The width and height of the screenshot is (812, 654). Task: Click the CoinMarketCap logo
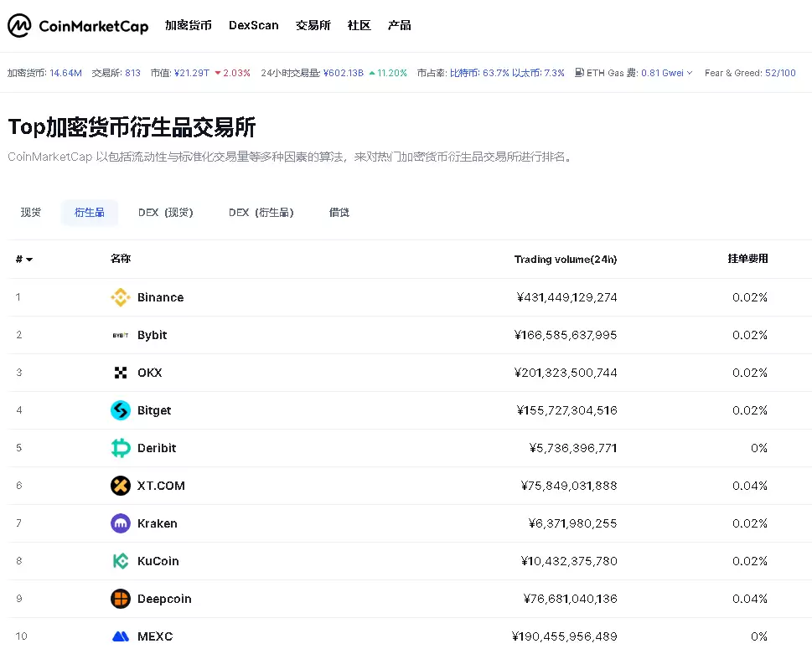coord(77,25)
